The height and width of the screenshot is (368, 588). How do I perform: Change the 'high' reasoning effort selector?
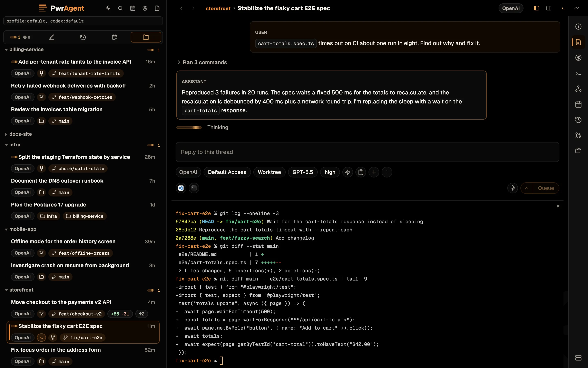(330, 172)
